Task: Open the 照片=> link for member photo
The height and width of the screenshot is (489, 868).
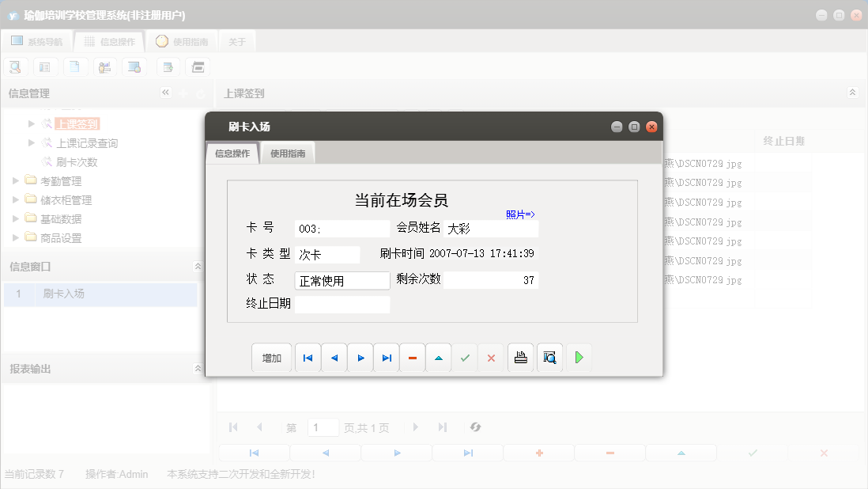Action: coord(519,214)
